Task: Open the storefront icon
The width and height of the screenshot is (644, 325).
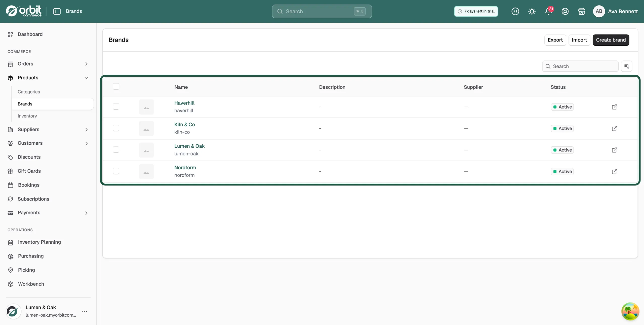Action: point(582,11)
